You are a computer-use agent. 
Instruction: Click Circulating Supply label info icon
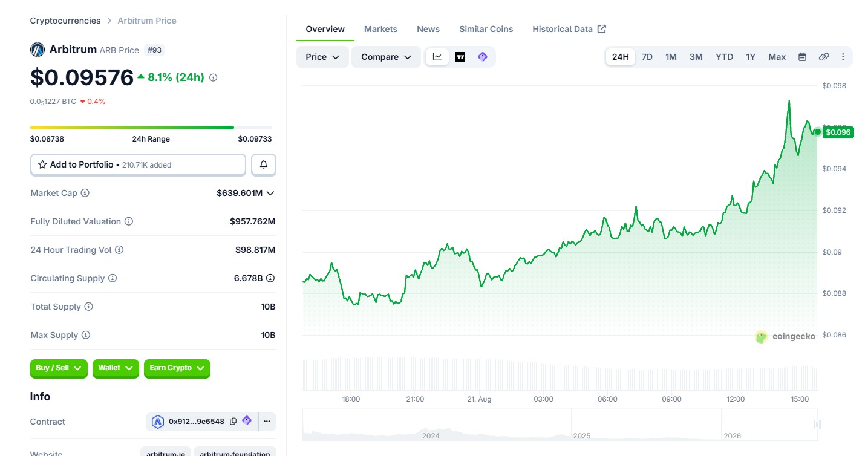click(113, 278)
